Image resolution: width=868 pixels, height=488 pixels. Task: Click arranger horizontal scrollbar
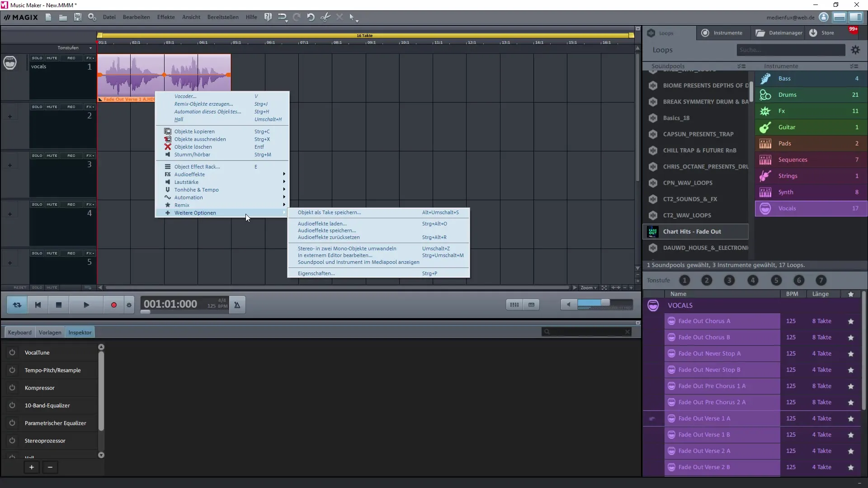337,287
